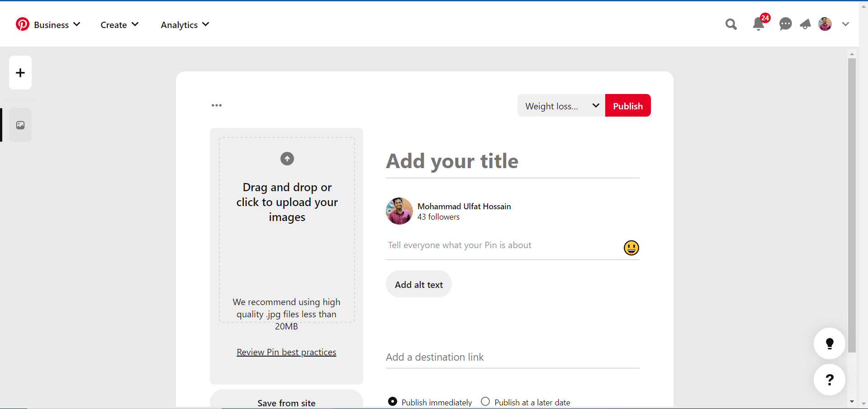Screen dimensions: 868x409
Task: Select Publish immediately
Action: [392, 401]
